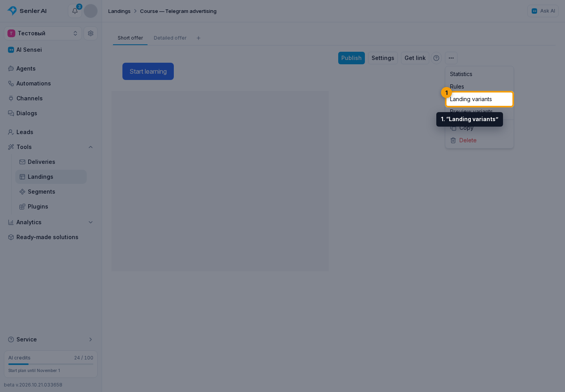
Task: Open the user avatar menu
Action: click(91, 11)
